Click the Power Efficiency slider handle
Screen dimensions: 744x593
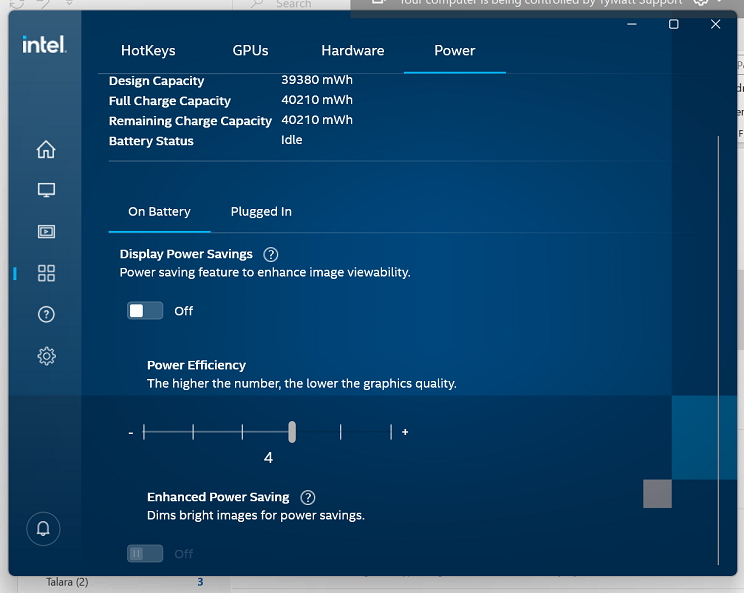click(x=292, y=432)
